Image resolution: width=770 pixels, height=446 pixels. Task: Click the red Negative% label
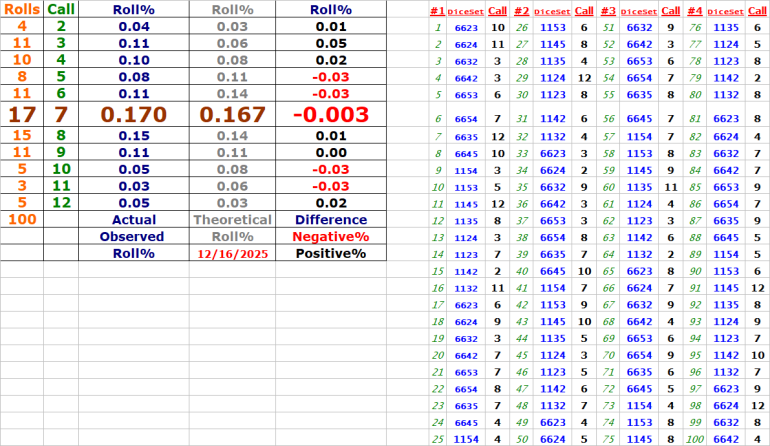[x=329, y=237]
